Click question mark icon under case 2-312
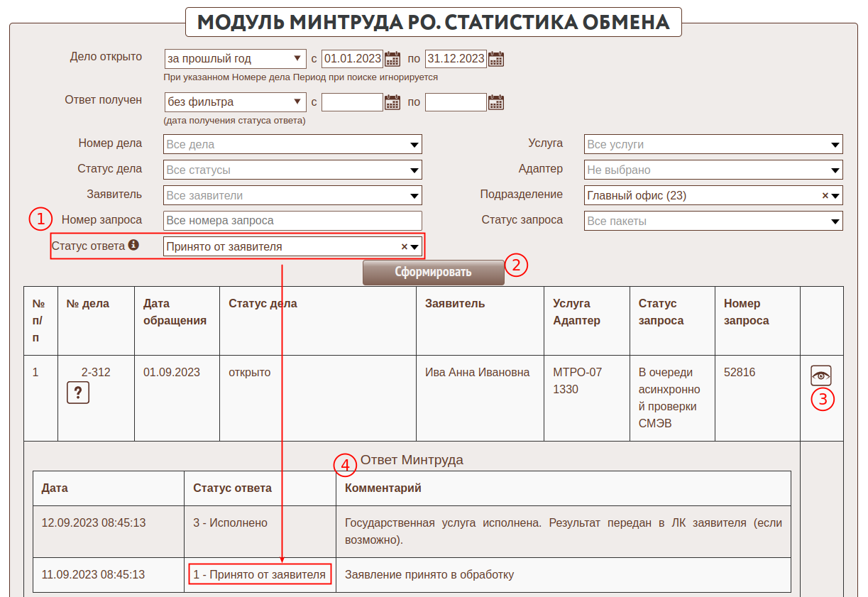 (x=78, y=393)
